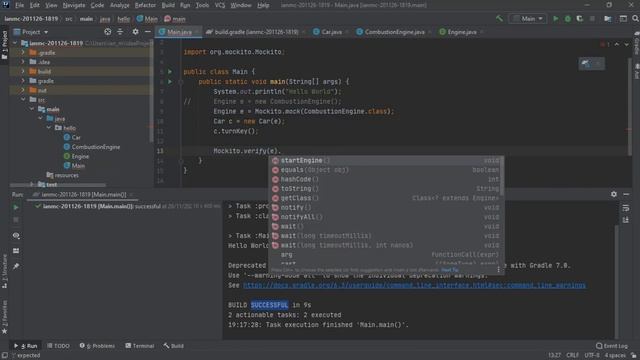The height and width of the screenshot is (360, 640).
Task: Open the Main run configuration dropdown
Action: [528, 19]
